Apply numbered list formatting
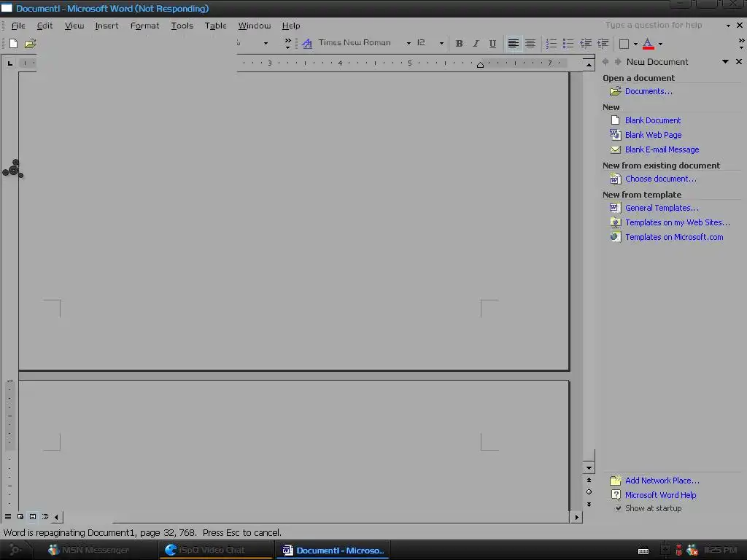Screen dimensions: 747x560 (551, 43)
